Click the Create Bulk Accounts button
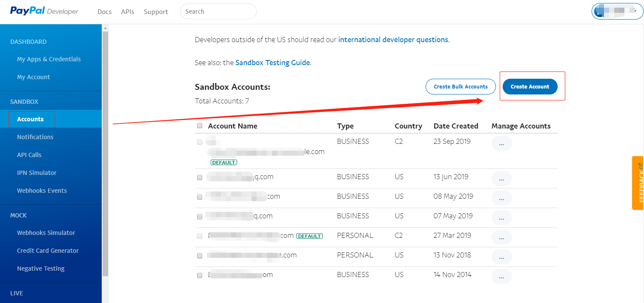The width and height of the screenshot is (644, 303). tap(461, 86)
